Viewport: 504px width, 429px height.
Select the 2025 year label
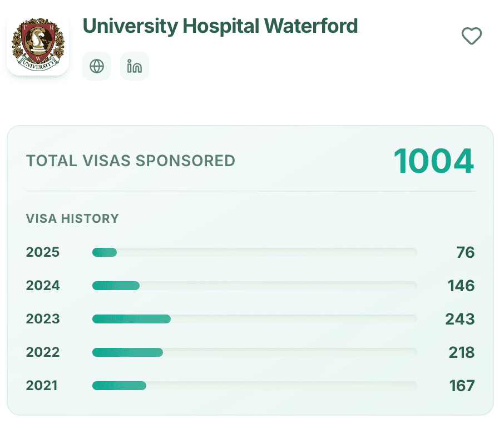tap(43, 252)
